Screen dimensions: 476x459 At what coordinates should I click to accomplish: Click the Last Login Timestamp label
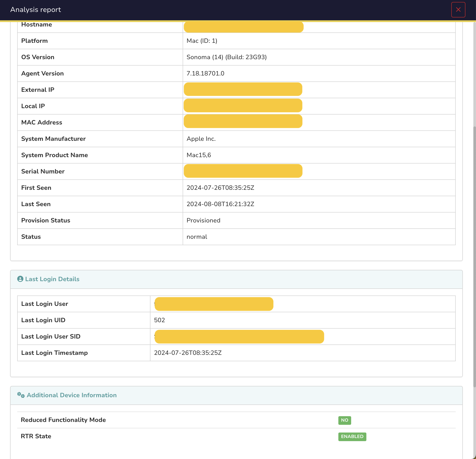click(54, 353)
